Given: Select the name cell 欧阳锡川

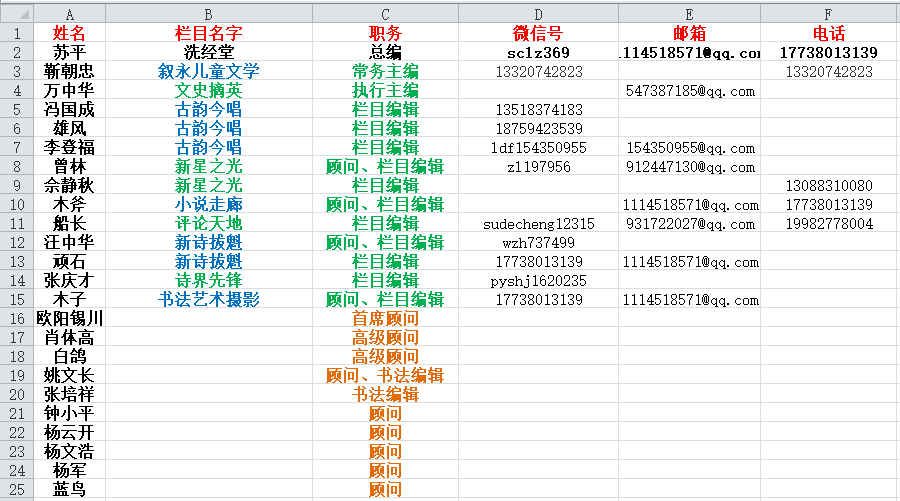Looking at the screenshot, I should [x=69, y=318].
